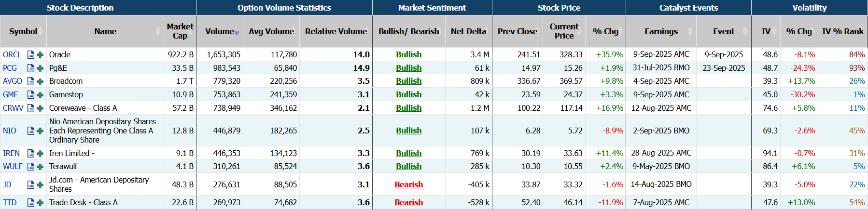Open the Bullish link for Broadcom
Image resolution: width=868 pixels, height=210 pixels.
[408, 81]
